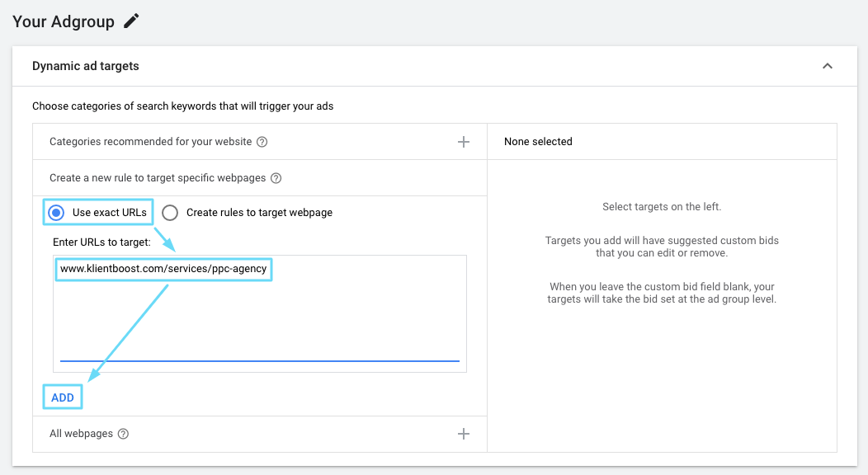Viewport: 868px width, 475px height.
Task: Click the Dynamic ad targets heading
Action: [x=86, y=66]
